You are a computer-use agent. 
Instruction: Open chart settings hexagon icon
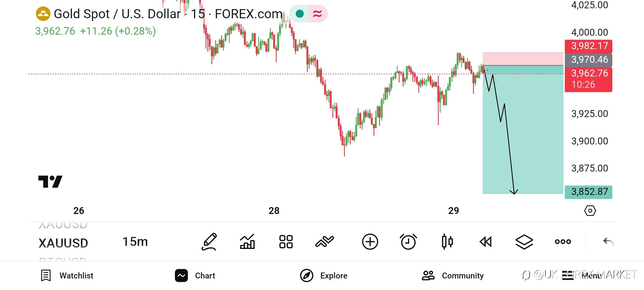pyautogui.click(x=590, y=211)
